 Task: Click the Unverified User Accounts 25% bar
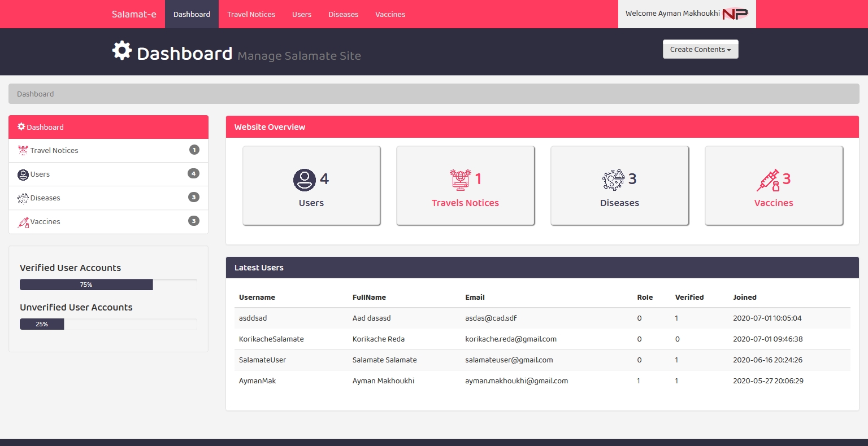click(x=42, y=324)
